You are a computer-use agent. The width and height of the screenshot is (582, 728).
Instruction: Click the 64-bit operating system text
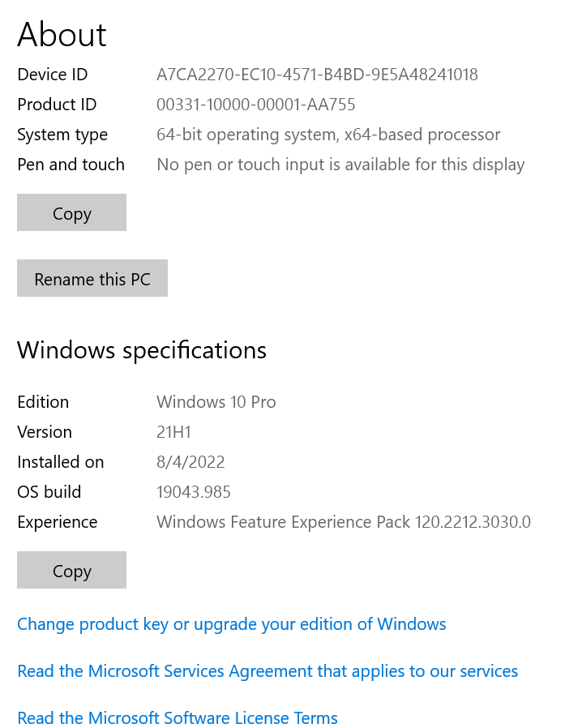click(327, 135)
